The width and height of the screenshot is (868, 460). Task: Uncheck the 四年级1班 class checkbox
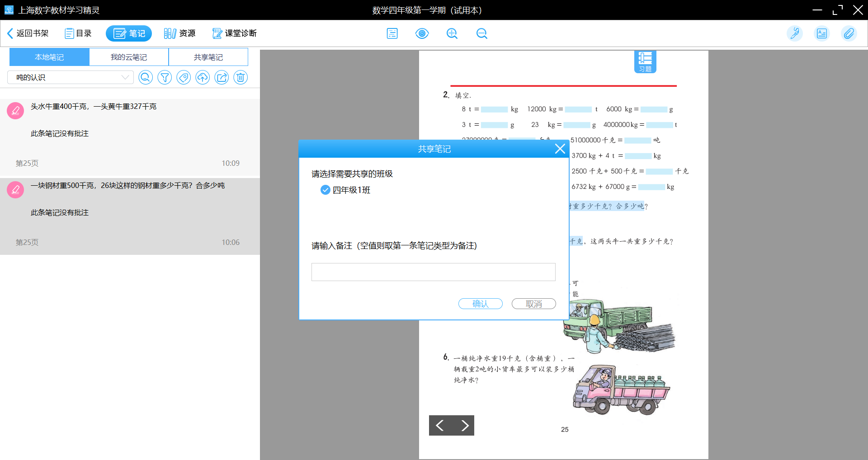point(325,190)
